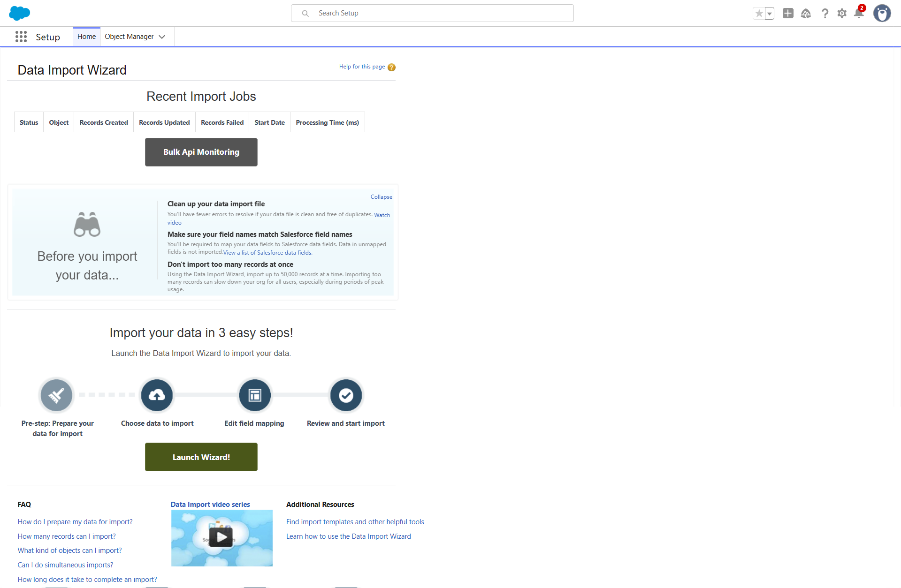Click the Start Date column header
The height and width of the screenshot is (588, 901).
coord(269,122)
